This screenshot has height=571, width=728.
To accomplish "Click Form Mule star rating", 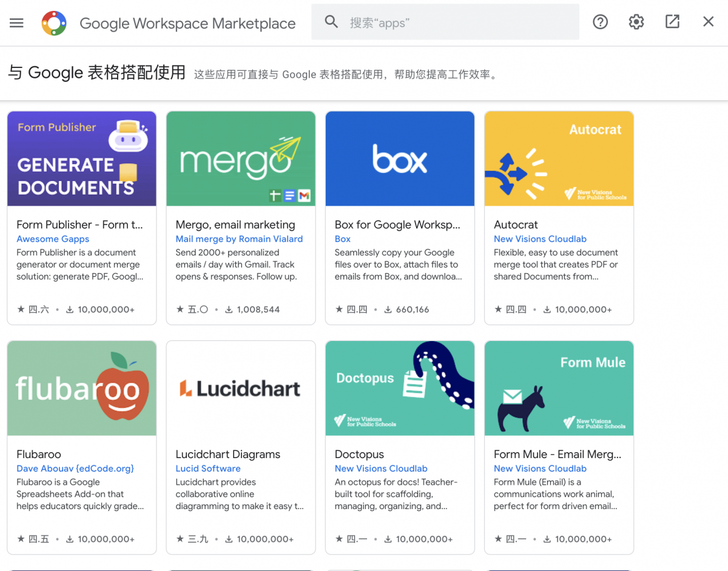I will (510, 539).
